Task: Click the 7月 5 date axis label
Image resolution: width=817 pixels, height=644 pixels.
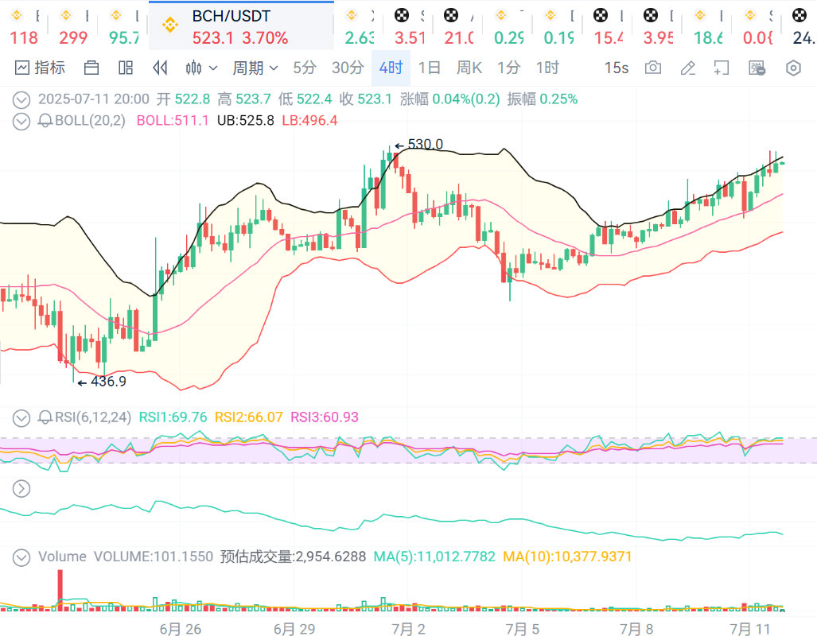Action: tap(522, 630)
